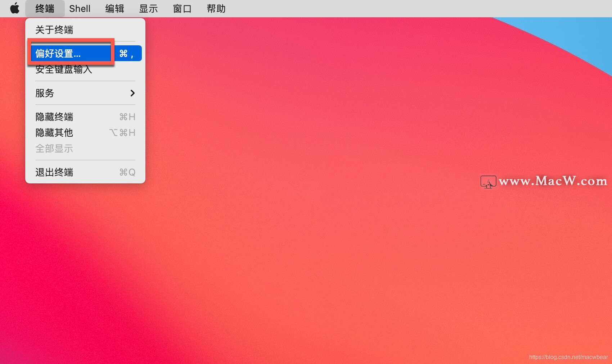The image size is (612, 364).
Task: Select 关于终端 from the menu
Action: tap(85, 29)
